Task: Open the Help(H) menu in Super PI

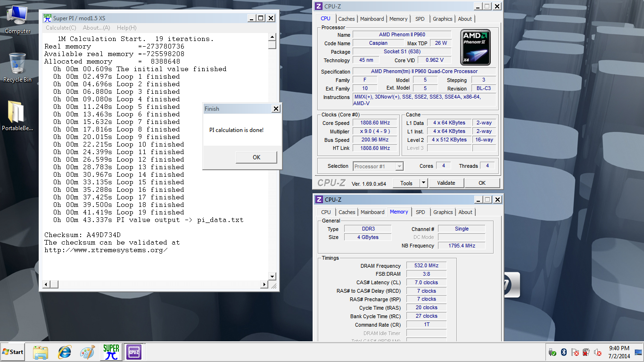Action: [127, 28]
